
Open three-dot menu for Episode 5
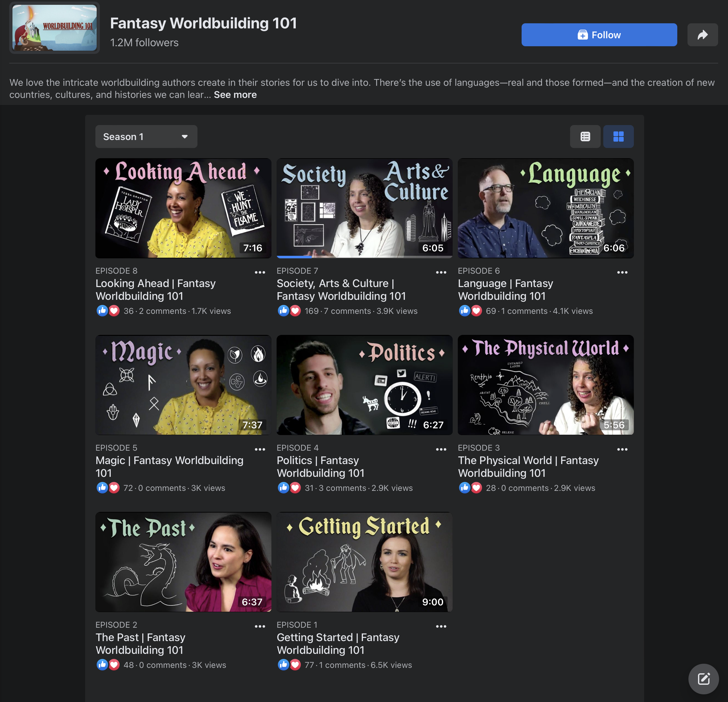(260, 449)
